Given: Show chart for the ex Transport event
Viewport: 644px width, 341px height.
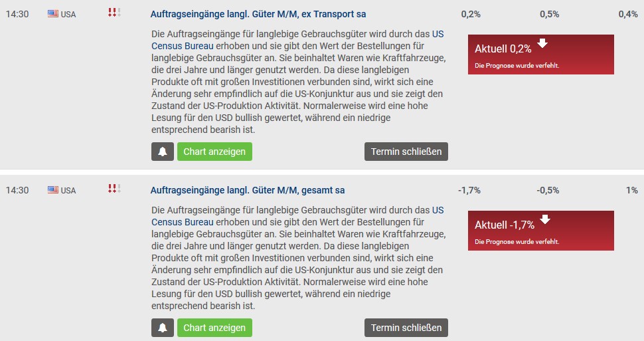Looking at the screenshot, I should tap(214, 152).
